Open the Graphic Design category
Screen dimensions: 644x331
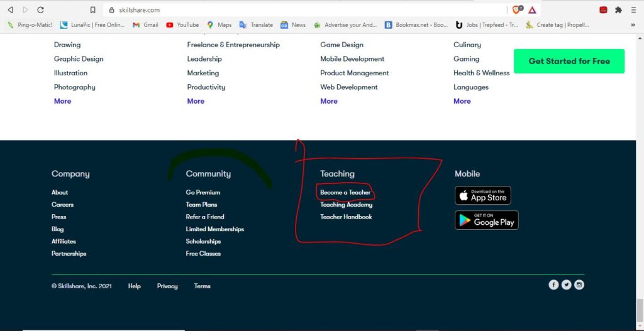click(79, 58)
